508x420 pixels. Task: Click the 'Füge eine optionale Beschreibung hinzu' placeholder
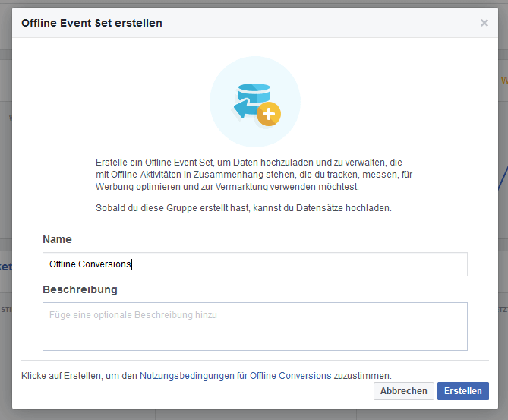point(133,314)
